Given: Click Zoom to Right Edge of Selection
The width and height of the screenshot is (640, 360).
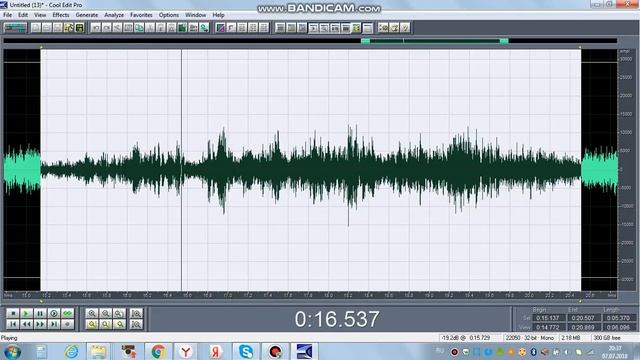Looking at the screenshot, I should click(120, 324).
